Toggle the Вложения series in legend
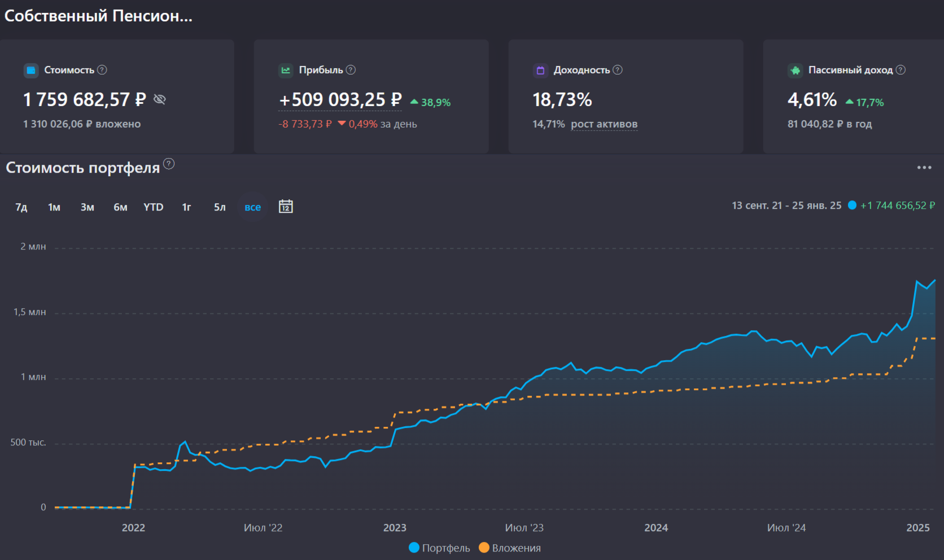This screenshot has height=560, width=944. coord(509,548)
